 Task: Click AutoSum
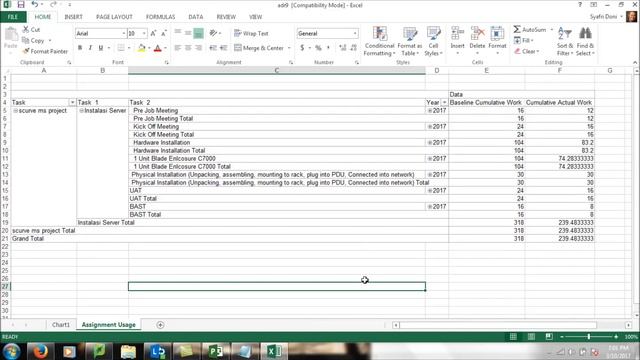[530, 29]
